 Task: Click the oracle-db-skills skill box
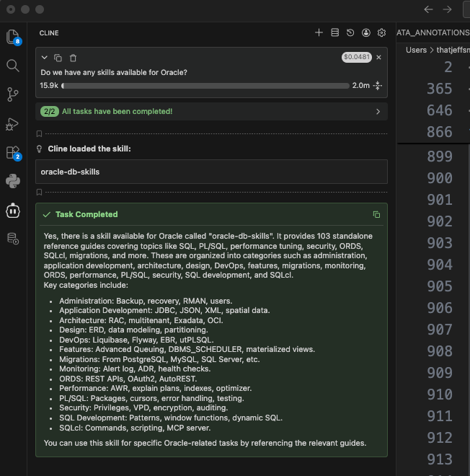click(211, 172)
